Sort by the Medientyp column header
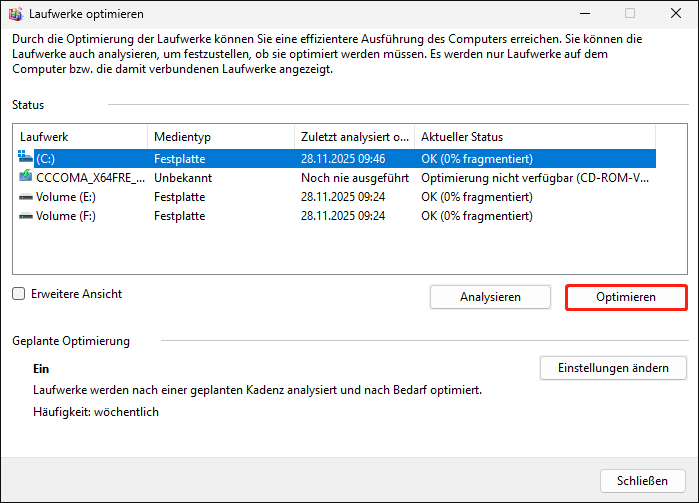This screenshot has width=699, height=503. [220, 137]
